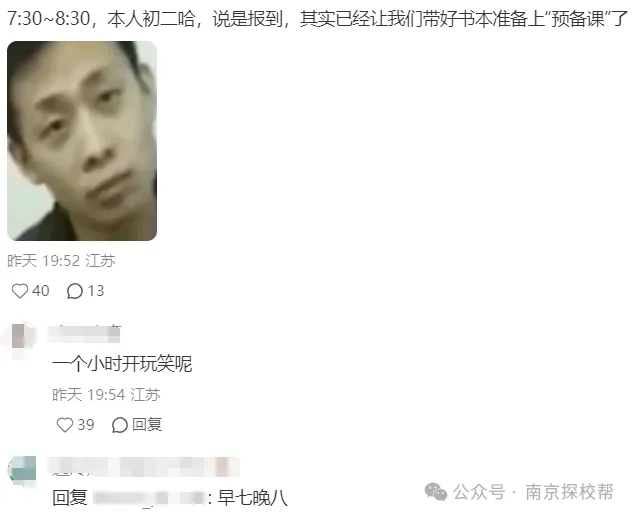The height and width of the screenshot is (517, 634).
Task: Click the post like count 40
Action: click(x=40, y=291)
